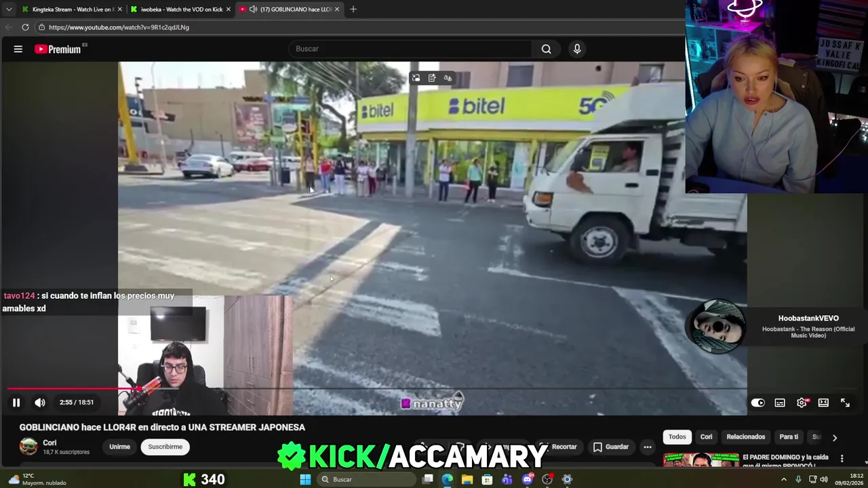Open the Cori channel name link
This screenshot has height=488, width=868.
coord(50,443)
